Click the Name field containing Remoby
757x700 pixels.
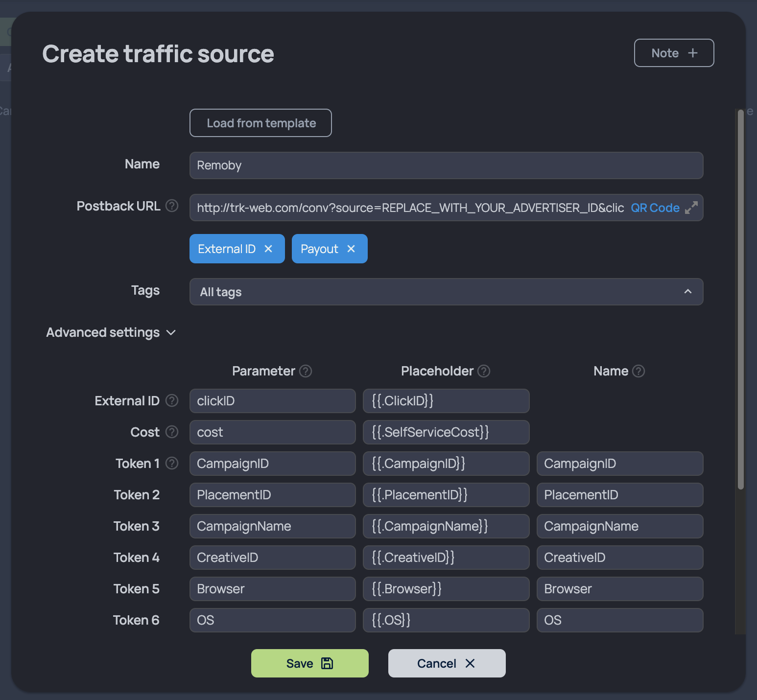(446, 165)
